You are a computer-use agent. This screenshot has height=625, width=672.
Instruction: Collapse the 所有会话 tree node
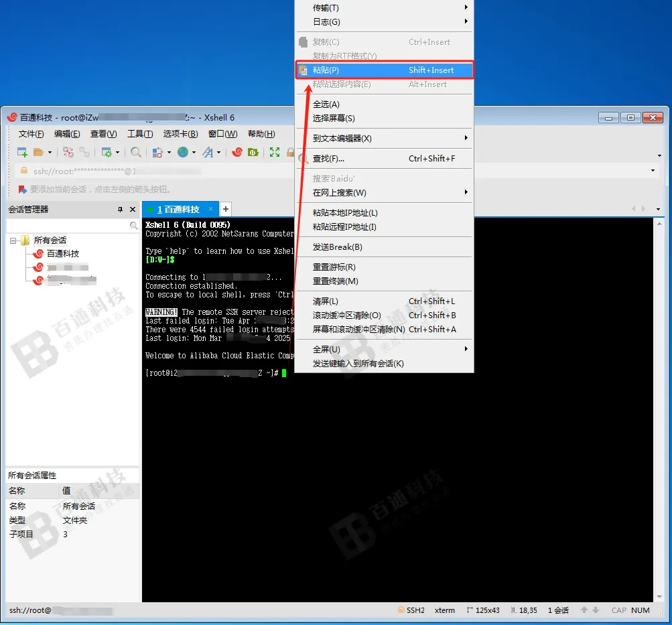tap(13, 240)
